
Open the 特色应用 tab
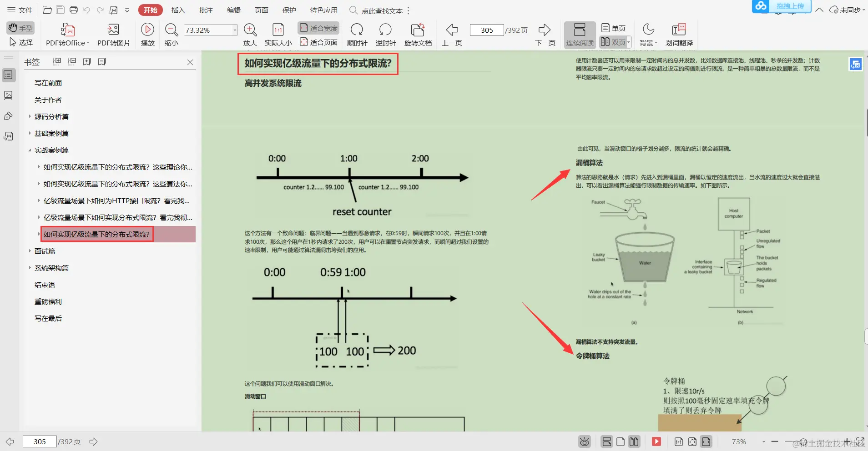point(324,10)
